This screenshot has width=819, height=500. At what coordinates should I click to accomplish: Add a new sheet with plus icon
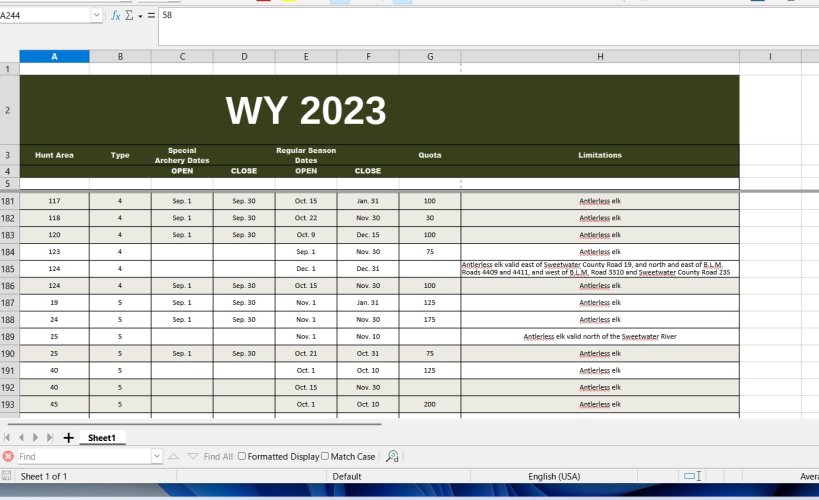68,438
